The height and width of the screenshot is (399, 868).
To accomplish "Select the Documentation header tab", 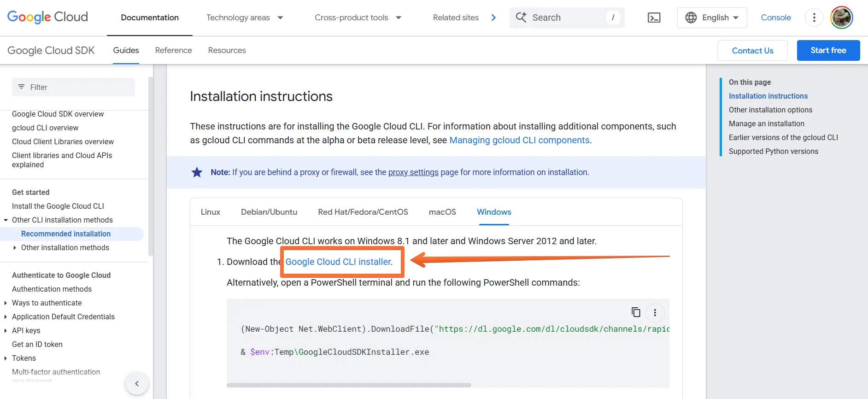I will coord(150,18).
